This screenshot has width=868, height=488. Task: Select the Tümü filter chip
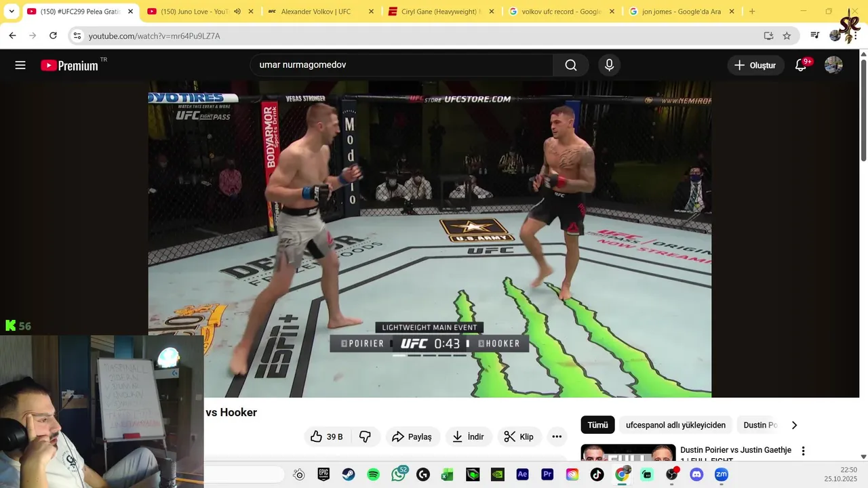[x=597, y=425]
